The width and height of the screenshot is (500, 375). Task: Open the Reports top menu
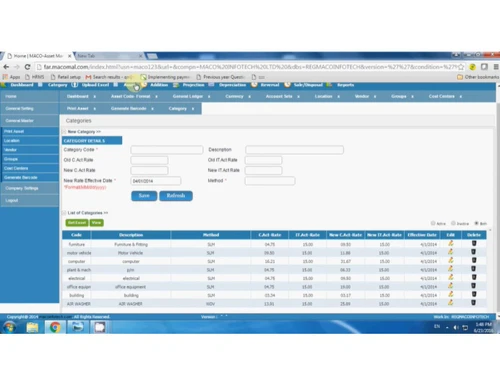click(x=345, y=85)
